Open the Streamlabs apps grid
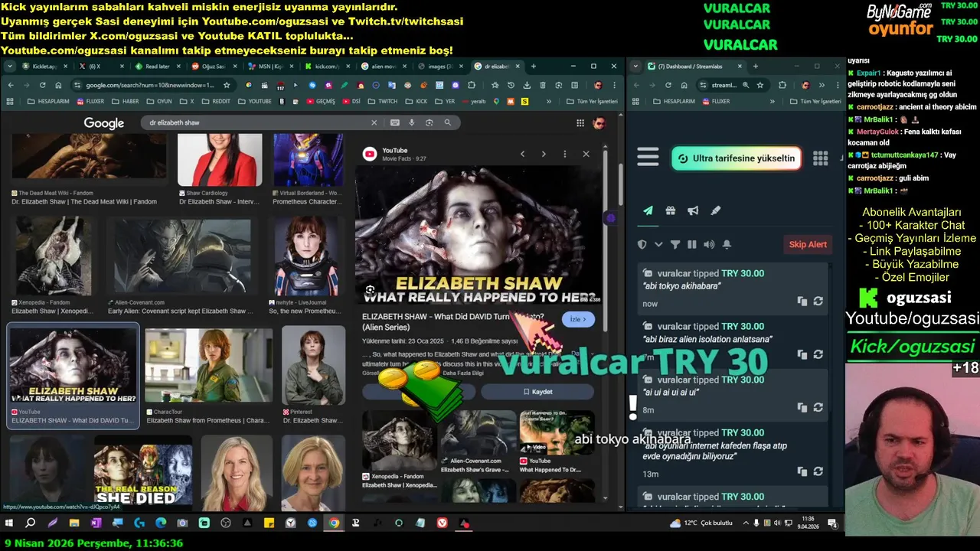This screenshot has width=980, height=551. pos(820,158)
